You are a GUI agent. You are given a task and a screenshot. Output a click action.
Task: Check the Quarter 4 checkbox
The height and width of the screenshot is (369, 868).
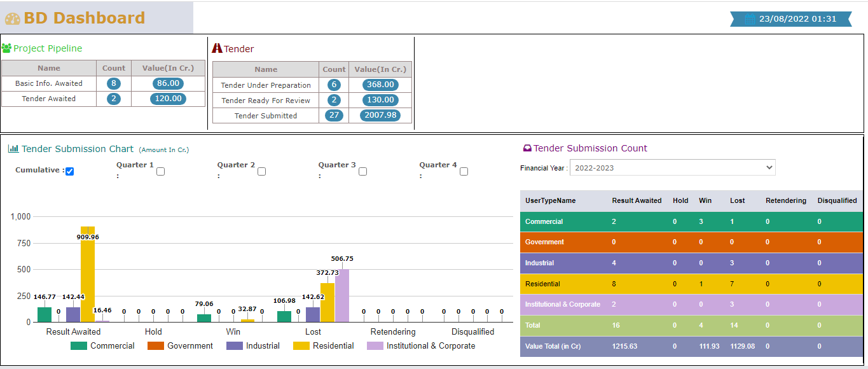pyautogui.click(x=464, y=171)
